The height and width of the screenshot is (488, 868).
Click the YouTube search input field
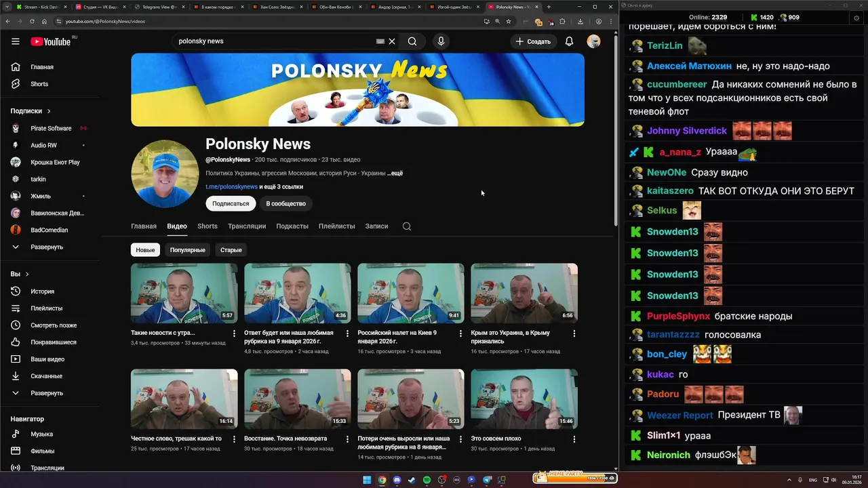coord(275,41)
